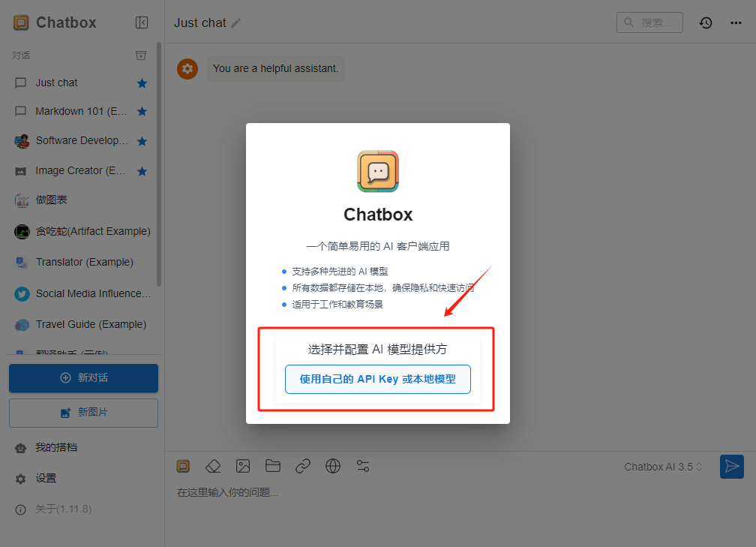This screenshot has height=547, width=756.
Task: Collapse the sidebar with the panel icon
Action: tap(142, 23)
